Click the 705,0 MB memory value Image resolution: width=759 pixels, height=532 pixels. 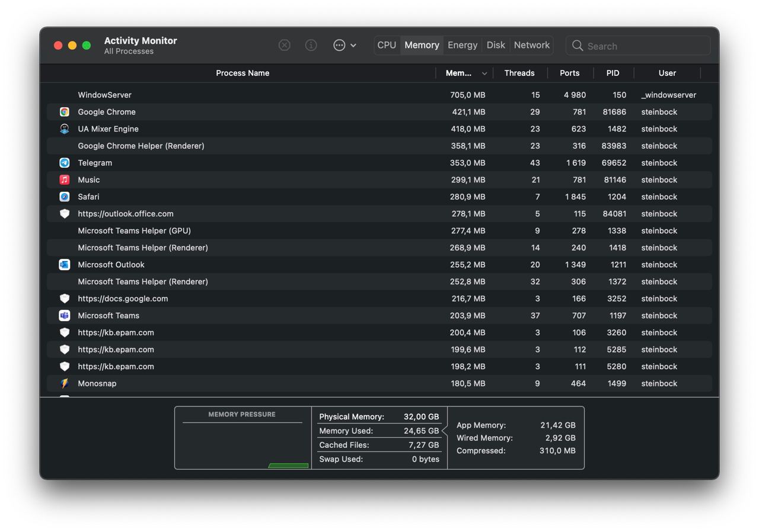(467, 95)
